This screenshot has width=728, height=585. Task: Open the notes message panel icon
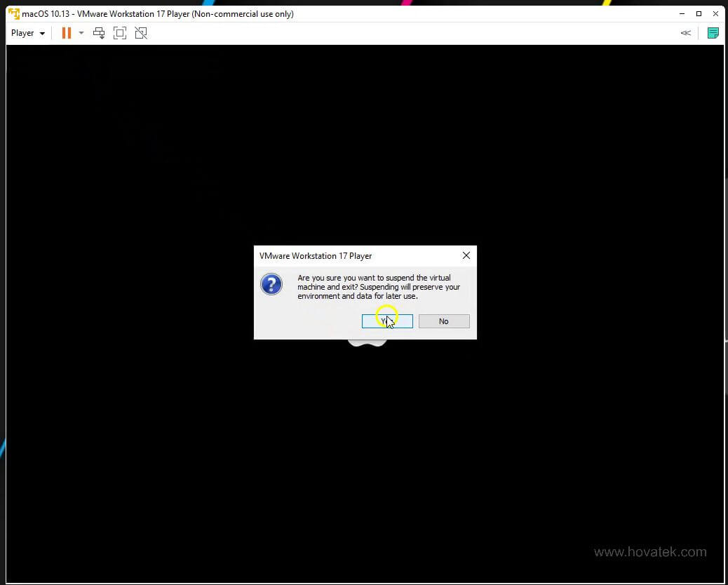click(713, 32)
